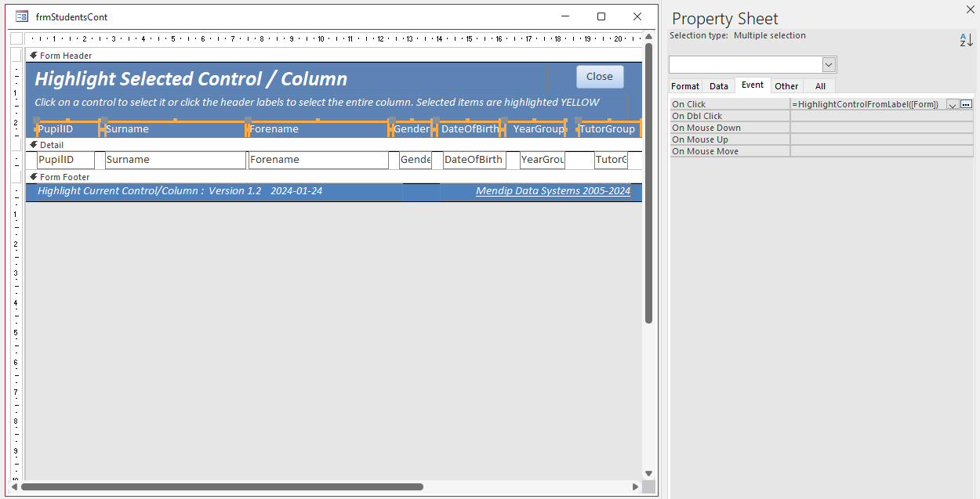Select the YearGroup header label

coord(536,129)
